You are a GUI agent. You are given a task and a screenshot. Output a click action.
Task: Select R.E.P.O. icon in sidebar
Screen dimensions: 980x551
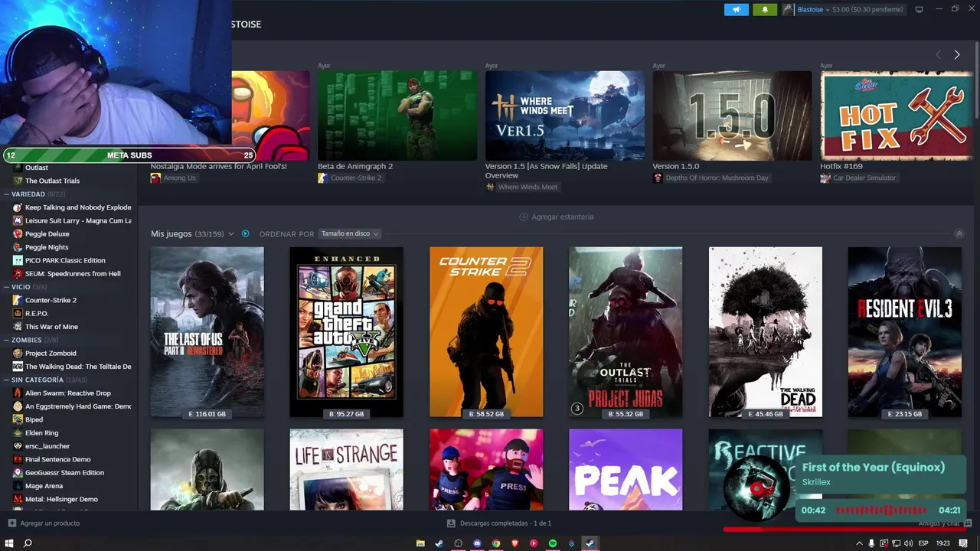point(18,313)
